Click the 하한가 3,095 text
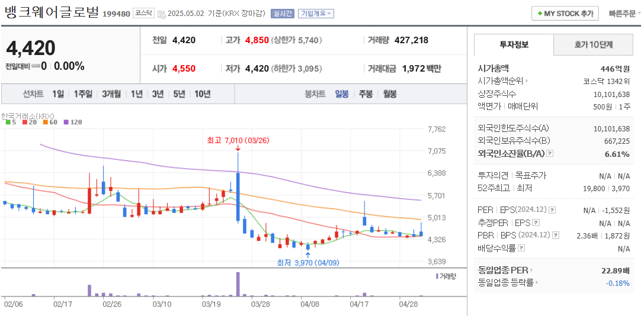Image resolution: width=644 pixels, height=316 pixels. (x=297, y=69)
